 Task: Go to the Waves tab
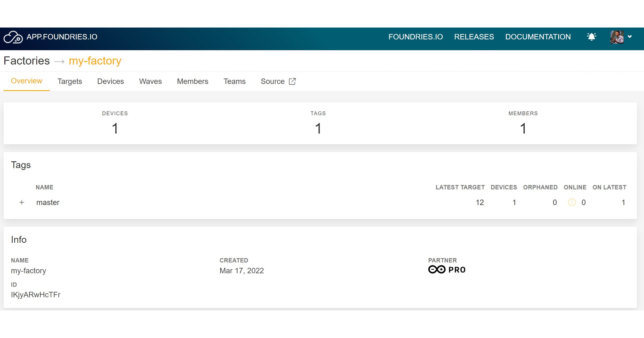[150, 81]
